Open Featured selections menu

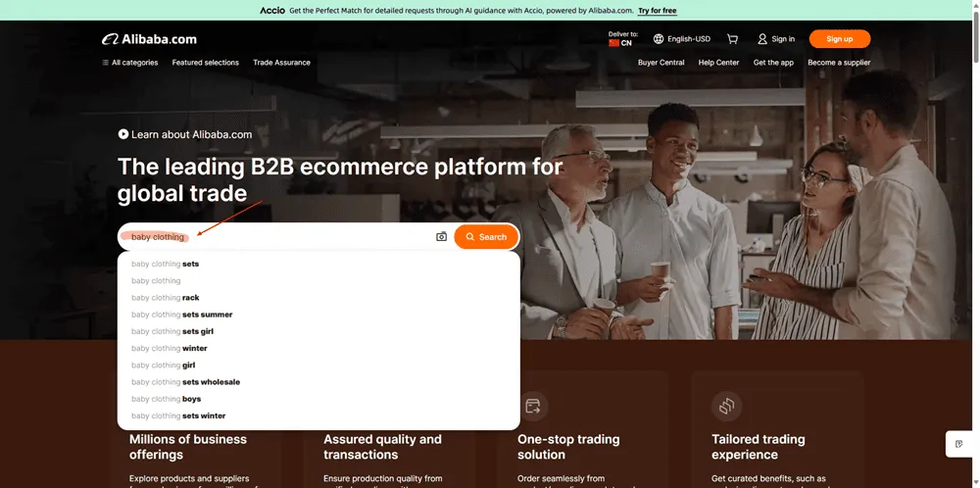click(206, 63)
